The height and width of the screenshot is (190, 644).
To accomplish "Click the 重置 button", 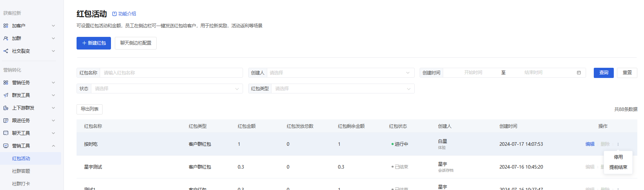I will (x=627, y=73).
